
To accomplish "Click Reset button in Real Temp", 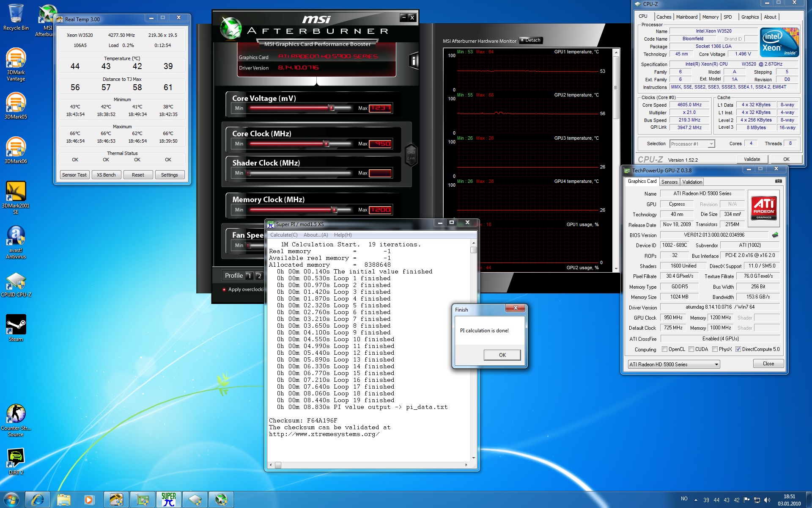I will click(x=138, y=175).
